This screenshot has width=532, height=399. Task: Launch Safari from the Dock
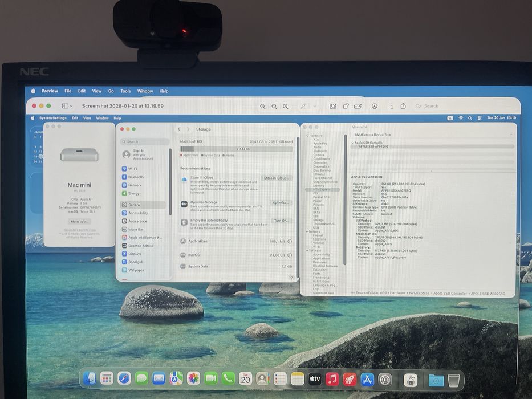124,378
